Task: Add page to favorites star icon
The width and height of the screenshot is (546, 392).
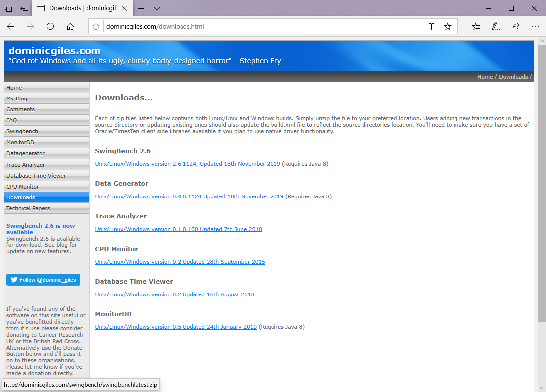Action: click(x=448, y=26)
